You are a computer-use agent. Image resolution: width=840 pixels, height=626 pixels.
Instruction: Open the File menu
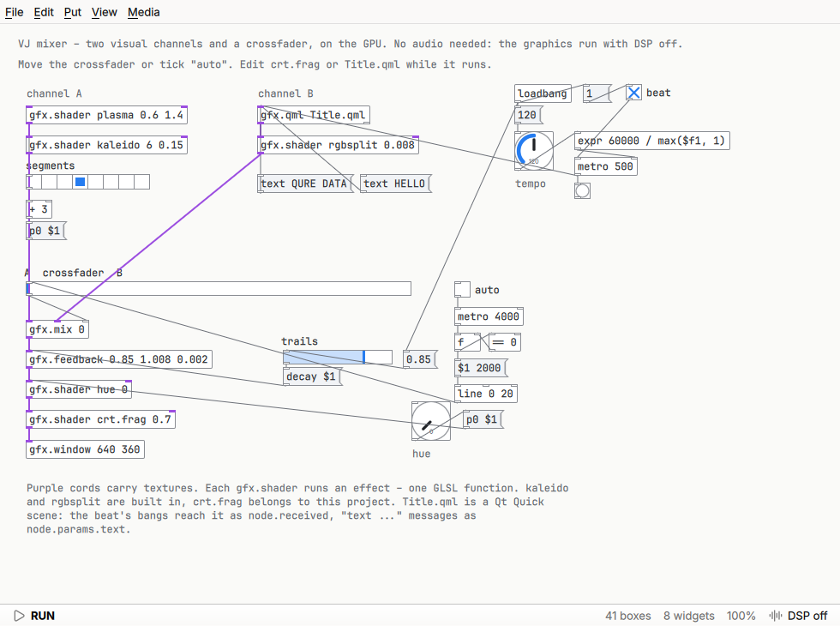click(14, 12)
